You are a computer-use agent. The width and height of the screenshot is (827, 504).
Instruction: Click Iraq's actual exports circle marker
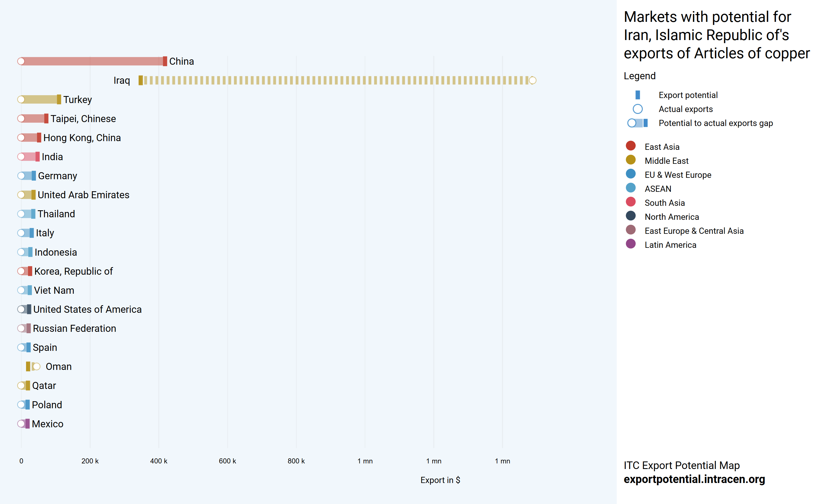[532, 80]
